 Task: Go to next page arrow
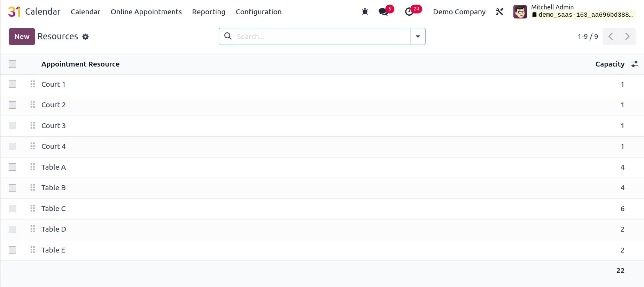(x=627, y=37)
